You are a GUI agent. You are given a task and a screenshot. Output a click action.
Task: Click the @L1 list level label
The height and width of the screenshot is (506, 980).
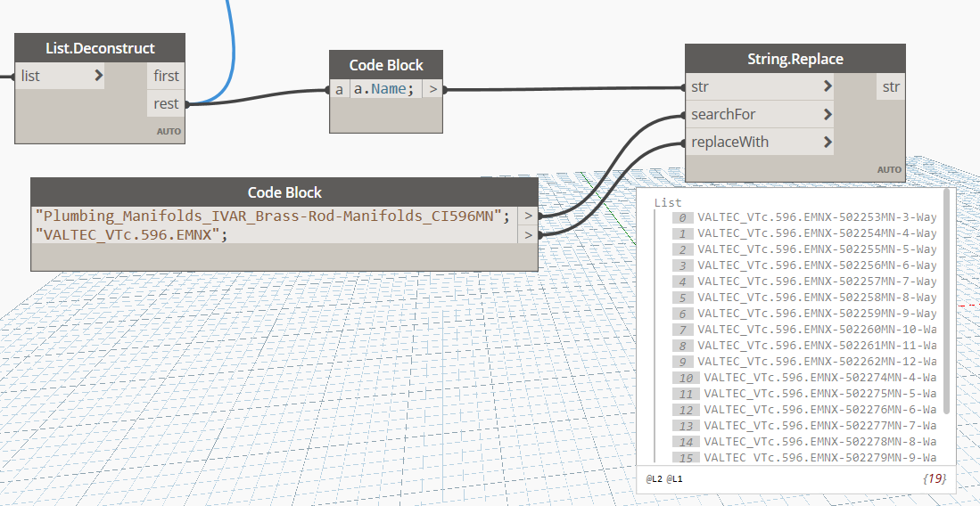coord(674,479)
